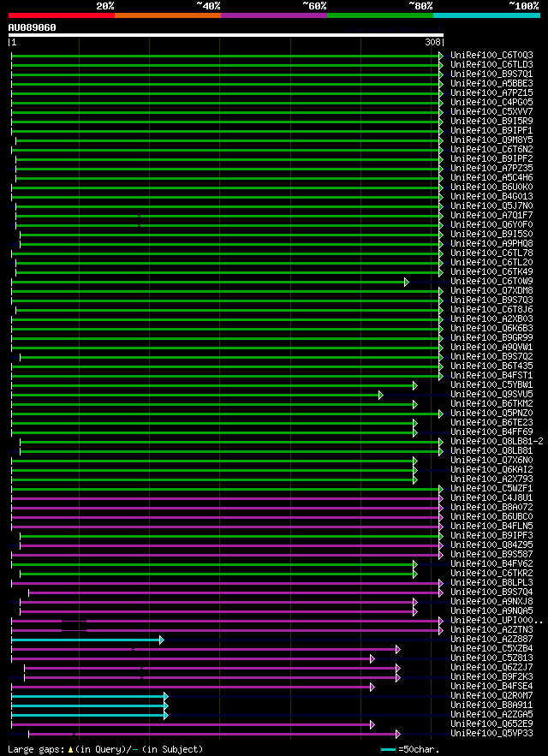The height and width of the screenshot is (756, 548).
Task: Click the UniRef100_C6T8J6 label
Action: click(x=492, y=310)
